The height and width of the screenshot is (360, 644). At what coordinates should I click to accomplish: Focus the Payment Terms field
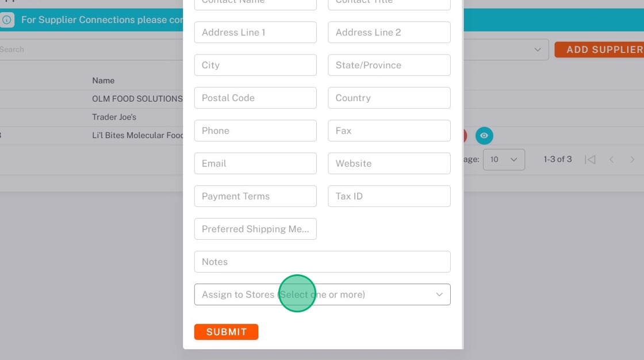255,196
